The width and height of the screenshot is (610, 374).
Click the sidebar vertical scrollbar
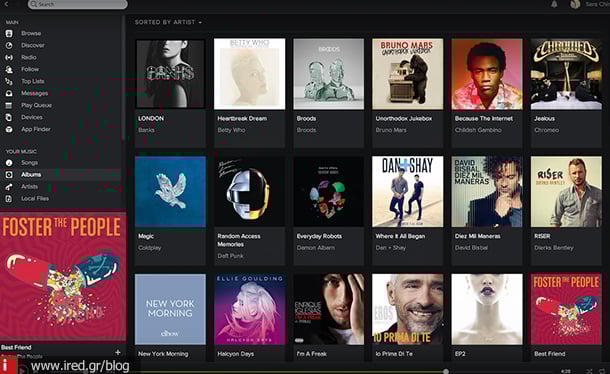(124, 78)
